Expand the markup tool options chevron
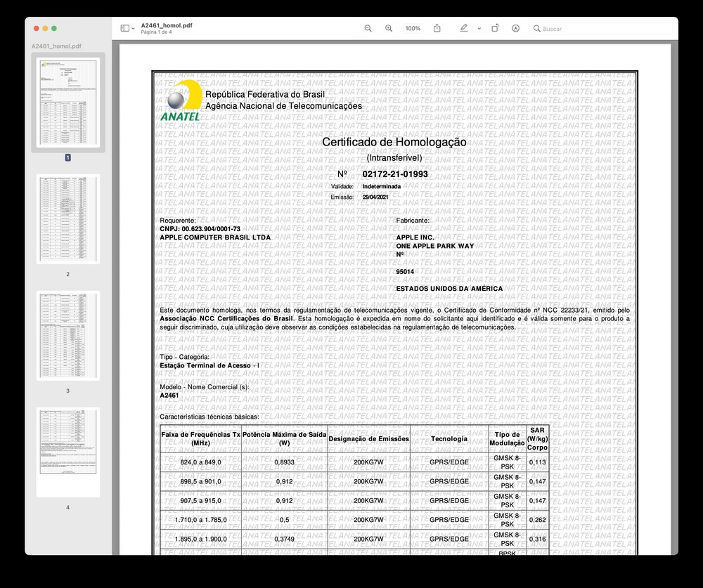The height and width of the screenshot is (588, 703). click(479, 29)
